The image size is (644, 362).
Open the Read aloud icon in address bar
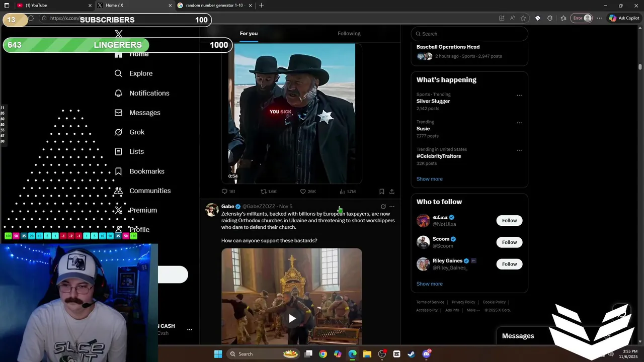pyautogui.click(x=512, y=18)
